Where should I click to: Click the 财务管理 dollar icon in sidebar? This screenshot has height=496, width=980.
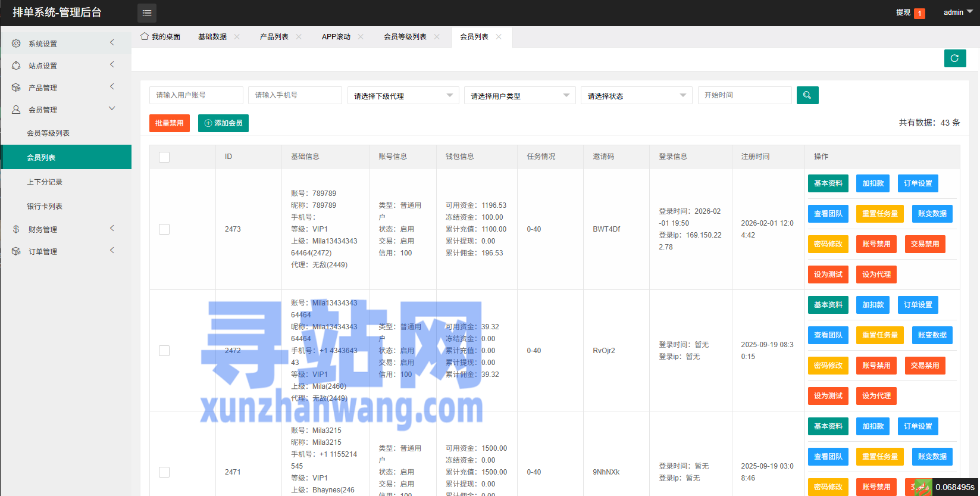[16, 229]
